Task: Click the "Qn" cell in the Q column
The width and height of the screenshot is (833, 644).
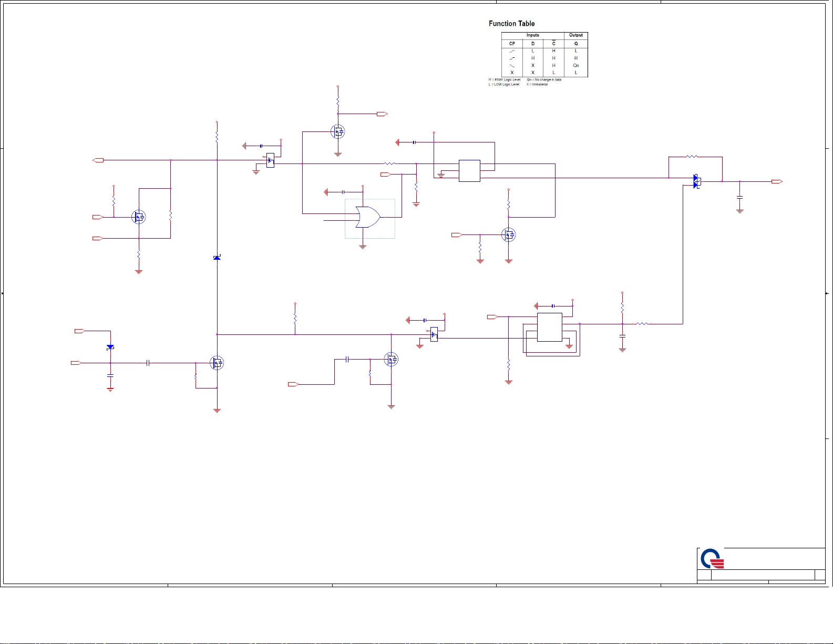Action: point(576,66)
